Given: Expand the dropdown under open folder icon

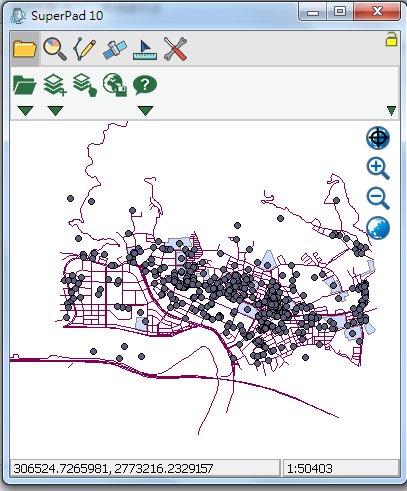Looking at the screenshot, I should [x=26, y=110].
